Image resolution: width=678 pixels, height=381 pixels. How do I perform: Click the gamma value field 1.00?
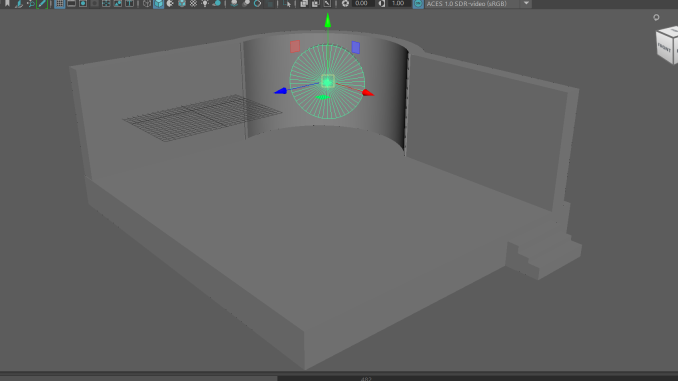click(398, 3)
